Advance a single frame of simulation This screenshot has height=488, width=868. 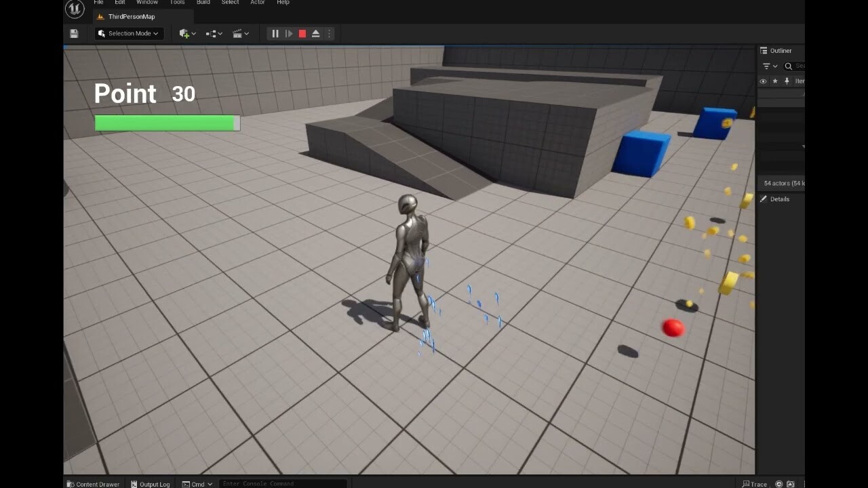tap(289, 33)
